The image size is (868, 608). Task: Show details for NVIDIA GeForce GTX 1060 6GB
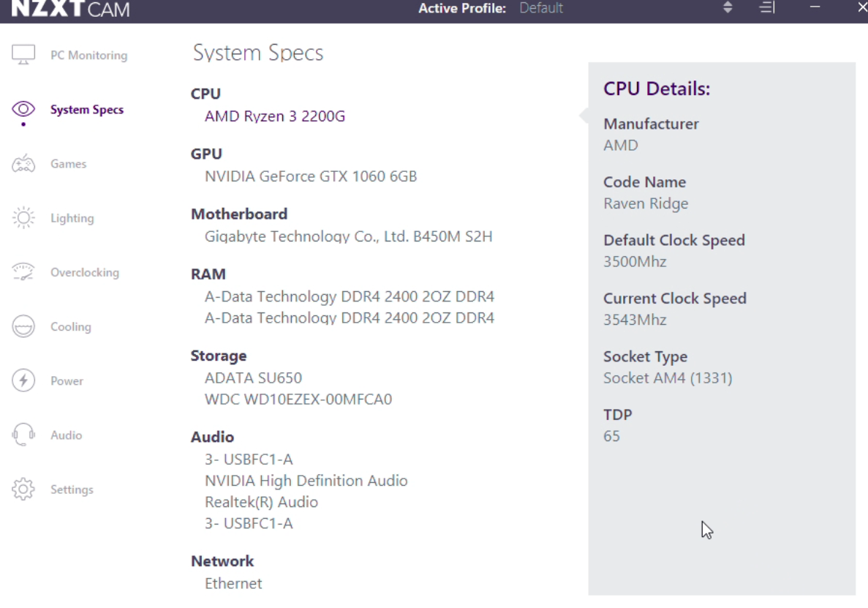pos(311,176)
